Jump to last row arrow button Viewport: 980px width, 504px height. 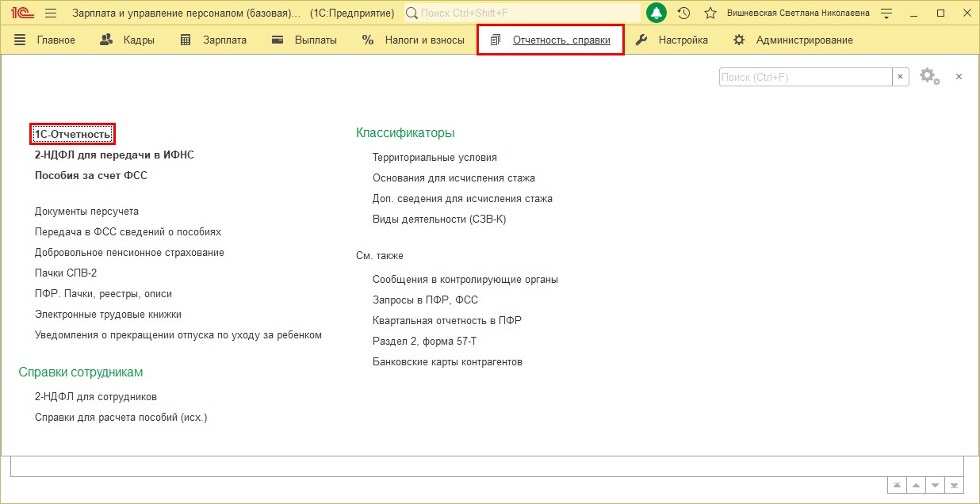click(x=955, y=485)
